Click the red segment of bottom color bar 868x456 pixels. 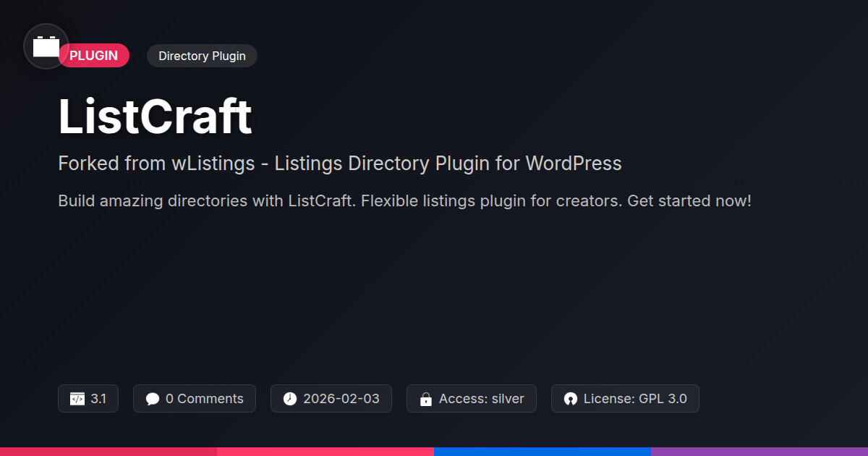[109, 451]
